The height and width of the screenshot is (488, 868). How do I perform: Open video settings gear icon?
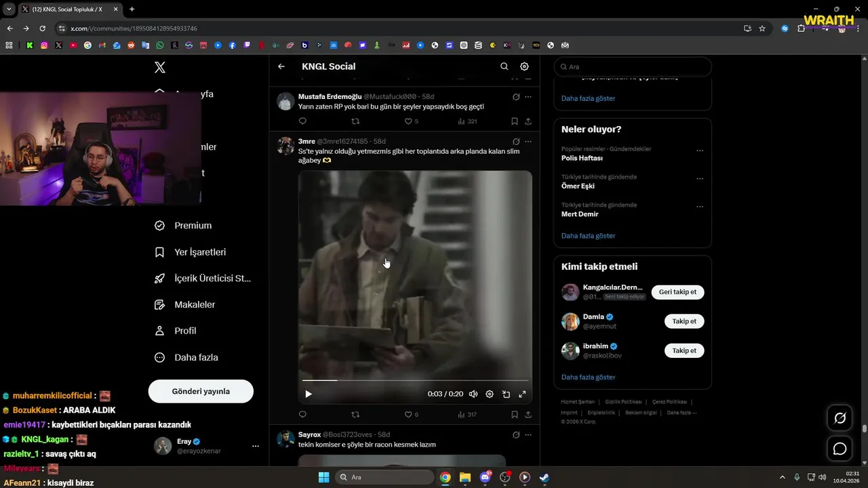pos(490,394)
